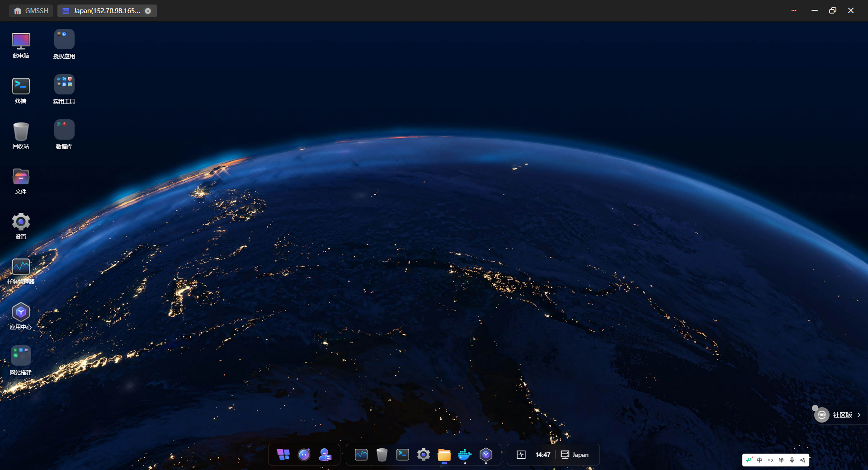
Task: Click the paper plane icon in IME bar
Action: tap(802, 460)
